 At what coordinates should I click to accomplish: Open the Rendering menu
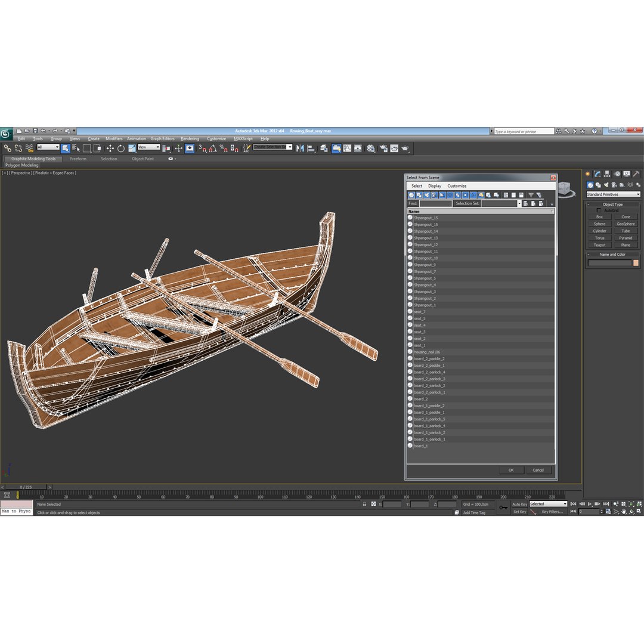pos(190,139)
